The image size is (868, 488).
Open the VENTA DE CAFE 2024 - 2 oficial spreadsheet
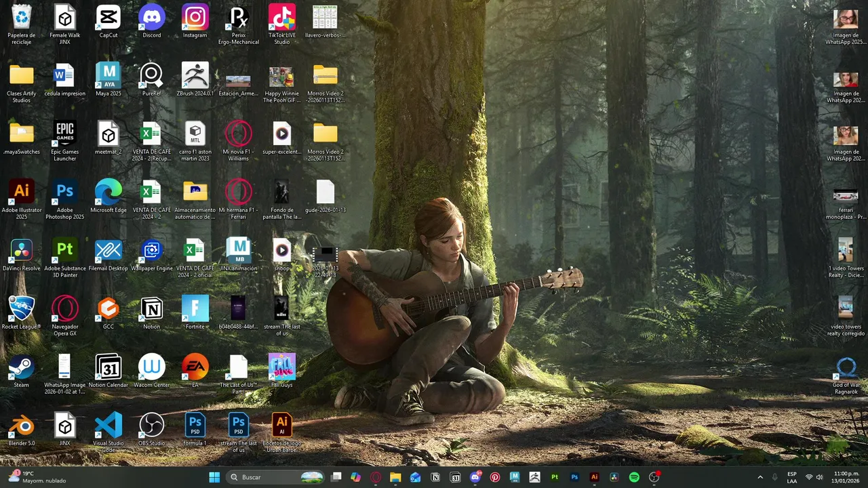click(195, 258)
